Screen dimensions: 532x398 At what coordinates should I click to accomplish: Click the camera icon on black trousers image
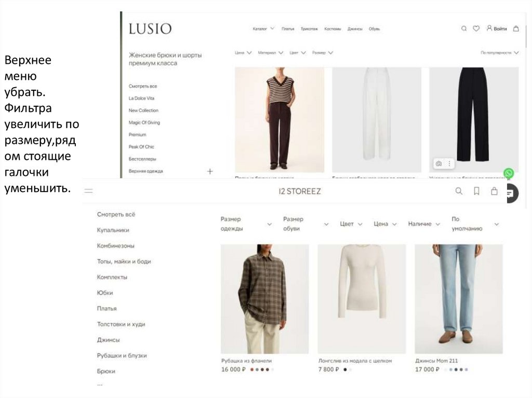(x=438, y=164)
